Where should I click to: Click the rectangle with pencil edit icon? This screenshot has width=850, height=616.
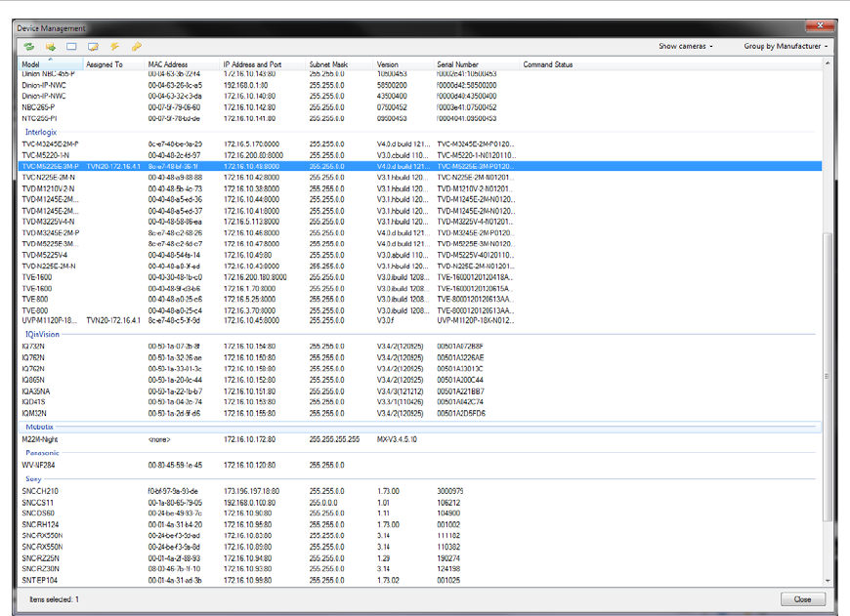point(93,47)
